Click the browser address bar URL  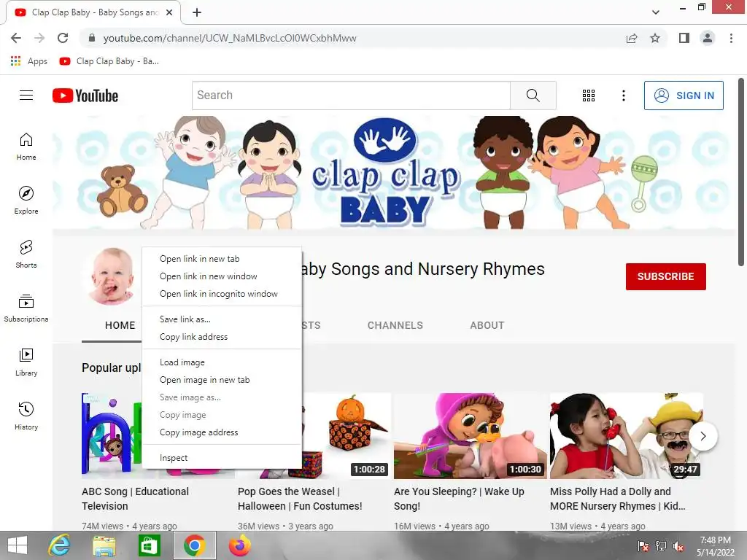click(x=230, y=38)
